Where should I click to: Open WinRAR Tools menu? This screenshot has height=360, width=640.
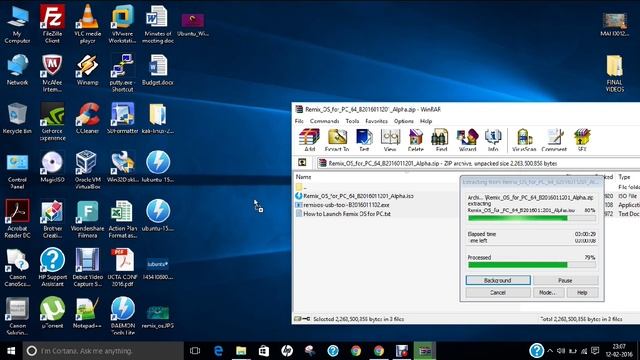[352, 121]
